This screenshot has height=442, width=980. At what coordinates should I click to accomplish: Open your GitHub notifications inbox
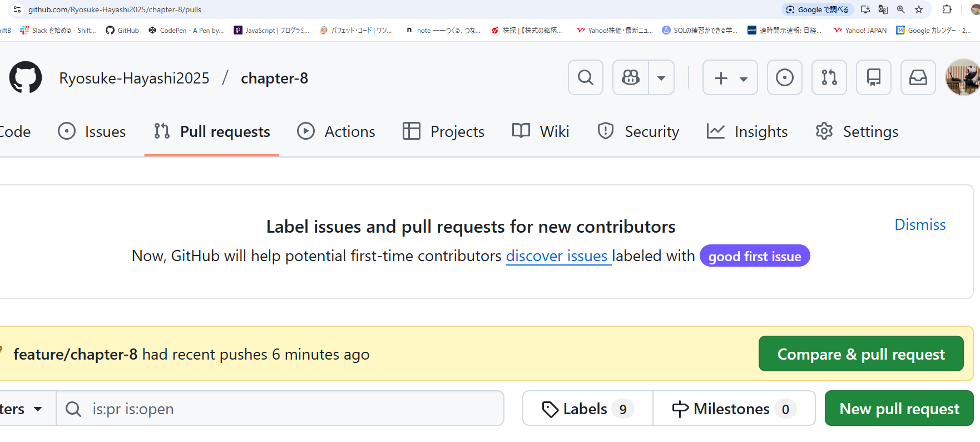[x=918, y=77]
